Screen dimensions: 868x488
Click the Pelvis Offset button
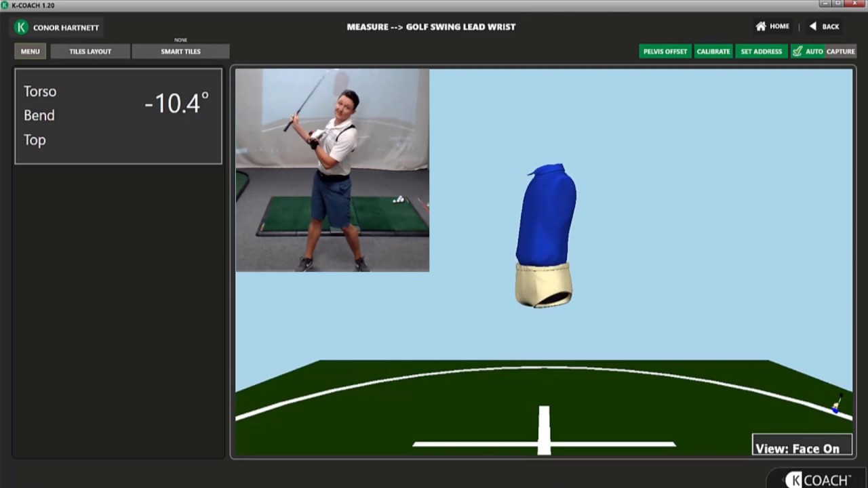click(x=665, y=52)
